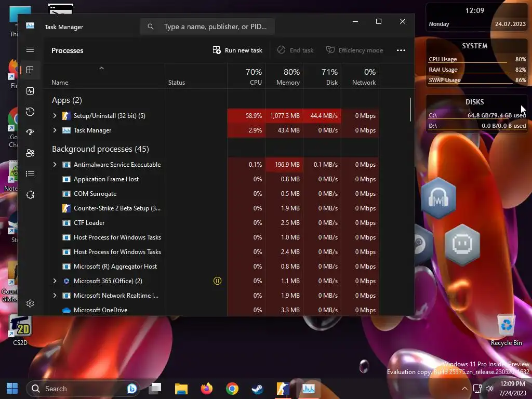Open Steam from taskbar
Image resolution: width=532 pixels, height=399 pixels.
point(258,389)
